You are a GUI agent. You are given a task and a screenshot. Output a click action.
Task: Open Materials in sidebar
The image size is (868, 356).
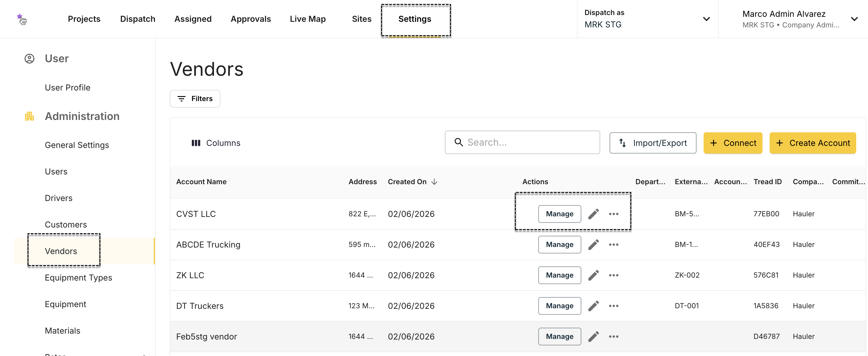62,331
